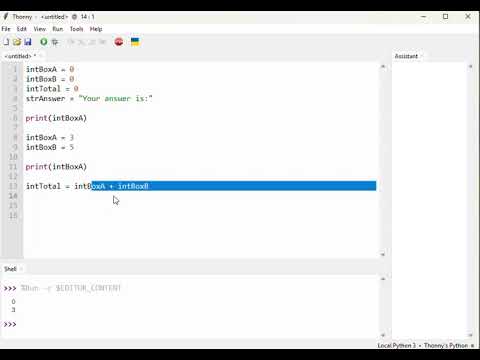480x360 pixels.
Task: Click line number 16 in gutter
Action: pos(13,215)
